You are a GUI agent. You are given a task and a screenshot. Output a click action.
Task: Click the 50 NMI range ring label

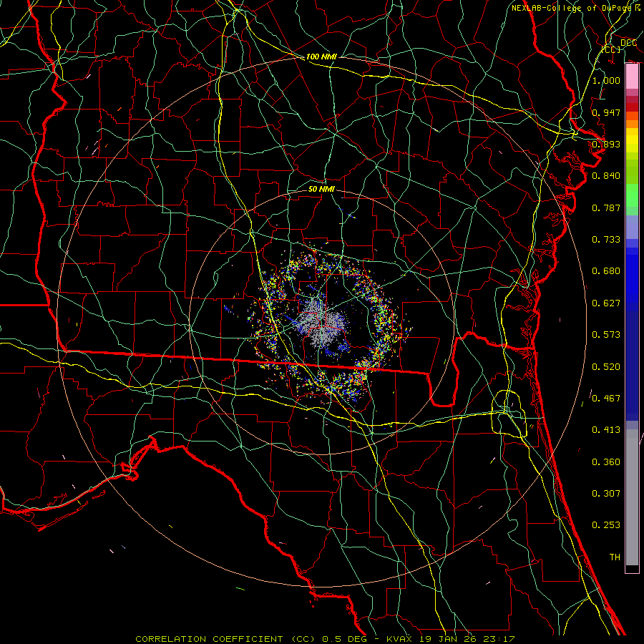[321, 190]
